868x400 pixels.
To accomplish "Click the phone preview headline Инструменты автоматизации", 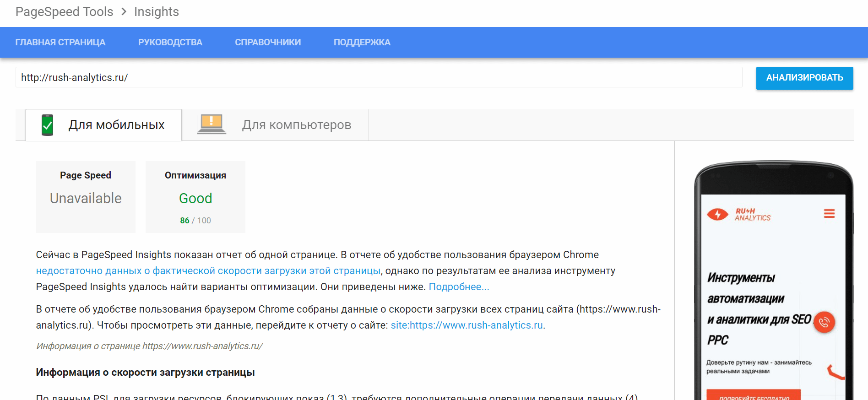I will 759,309.
